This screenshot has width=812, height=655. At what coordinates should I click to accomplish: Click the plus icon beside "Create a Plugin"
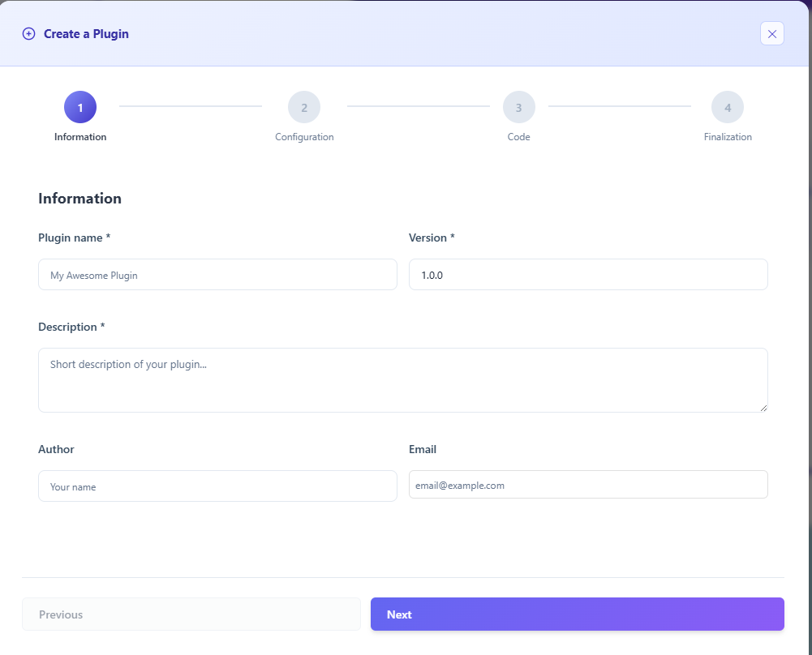click(28, 33)
